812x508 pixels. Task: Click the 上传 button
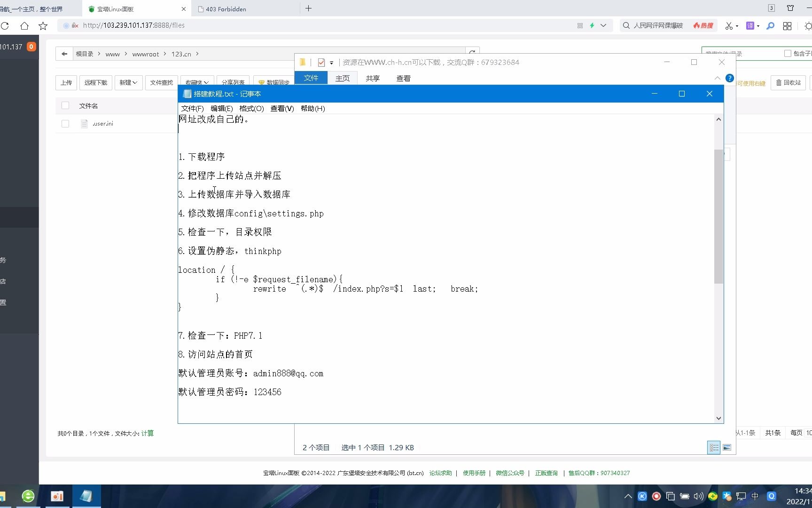click(66, 83)
